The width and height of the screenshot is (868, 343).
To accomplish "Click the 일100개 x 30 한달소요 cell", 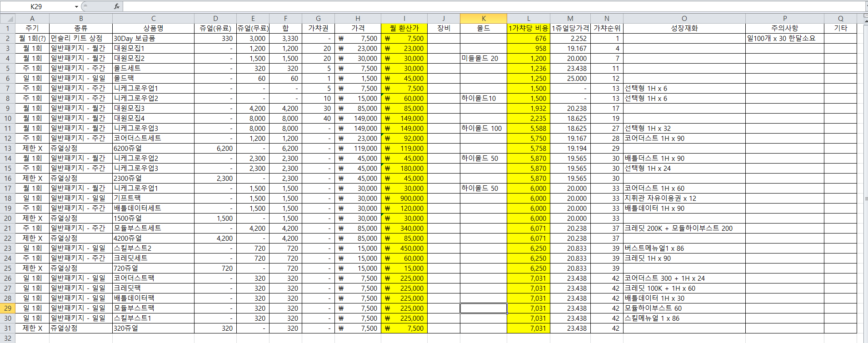I will coord(784,39).
